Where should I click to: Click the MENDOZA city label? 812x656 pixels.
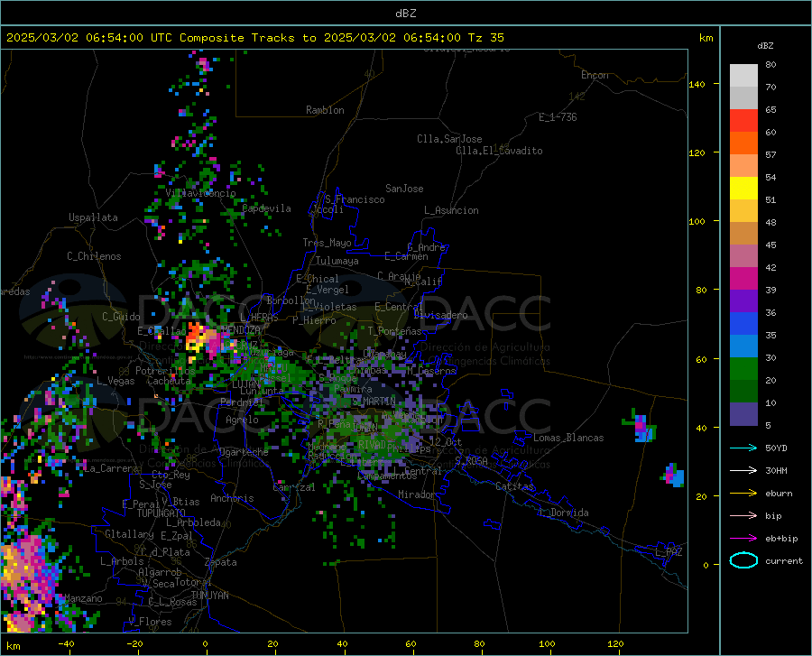[241, 330]
